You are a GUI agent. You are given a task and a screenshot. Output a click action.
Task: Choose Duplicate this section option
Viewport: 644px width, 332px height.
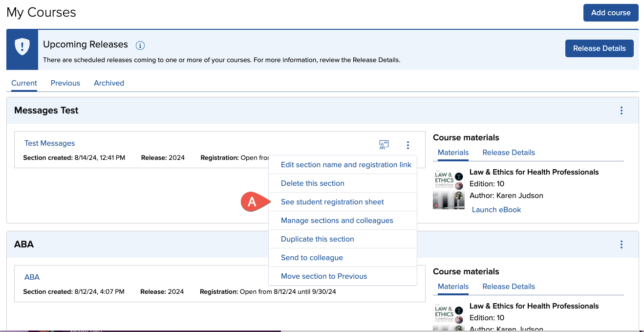point(318,239)
